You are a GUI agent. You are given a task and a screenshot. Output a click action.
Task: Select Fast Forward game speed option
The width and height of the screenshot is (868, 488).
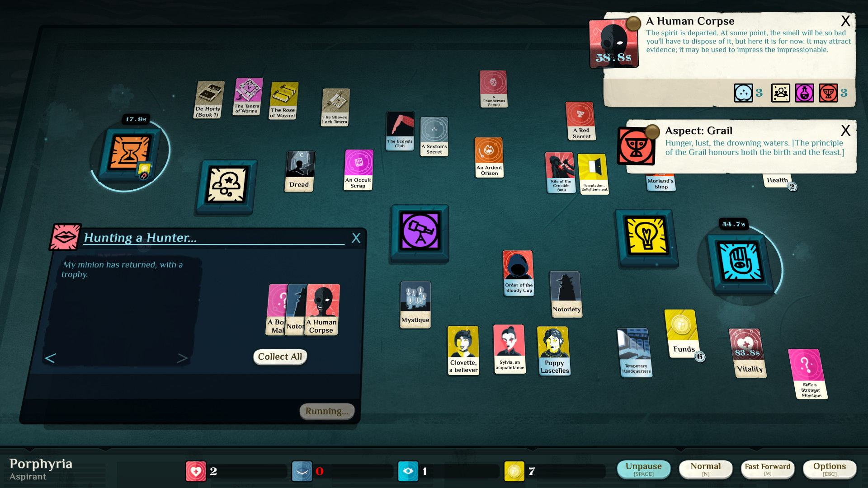click(767, 470)
